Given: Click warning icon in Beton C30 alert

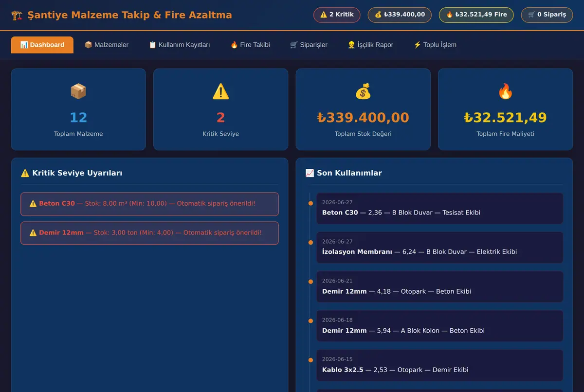Looking at the screenshot, I should click(x=33, y=204).
